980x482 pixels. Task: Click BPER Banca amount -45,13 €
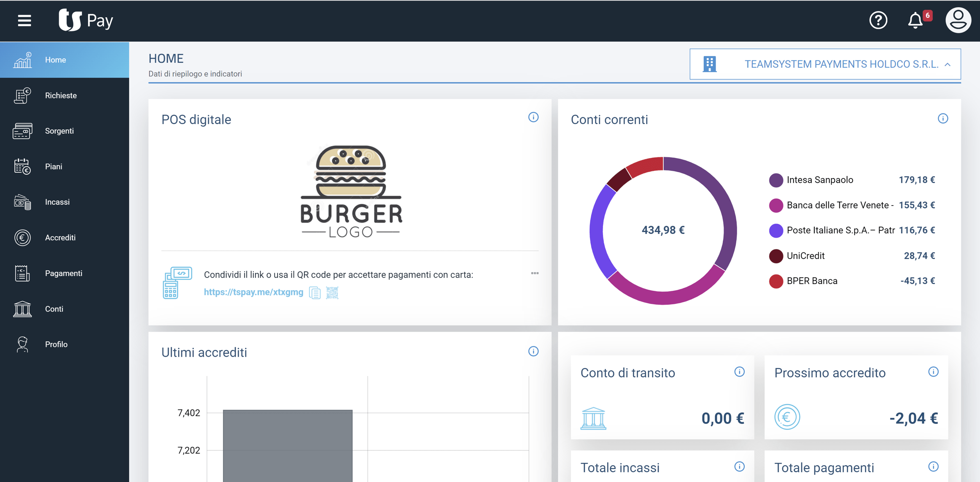click(918, 281)
